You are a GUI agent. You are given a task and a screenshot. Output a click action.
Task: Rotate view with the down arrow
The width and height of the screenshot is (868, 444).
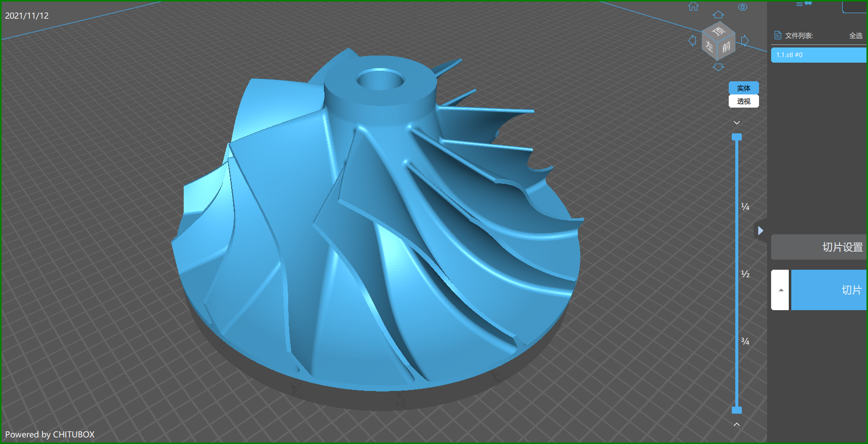719,67
